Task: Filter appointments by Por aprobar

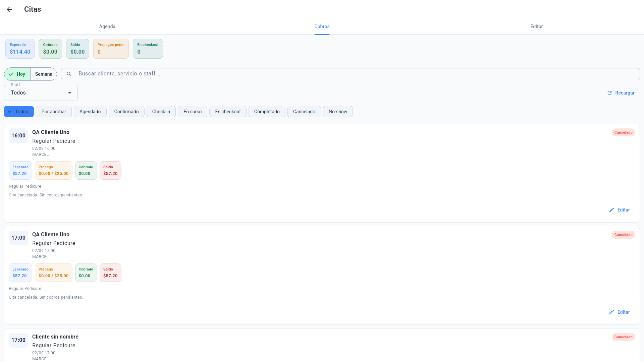Action: 54,112
